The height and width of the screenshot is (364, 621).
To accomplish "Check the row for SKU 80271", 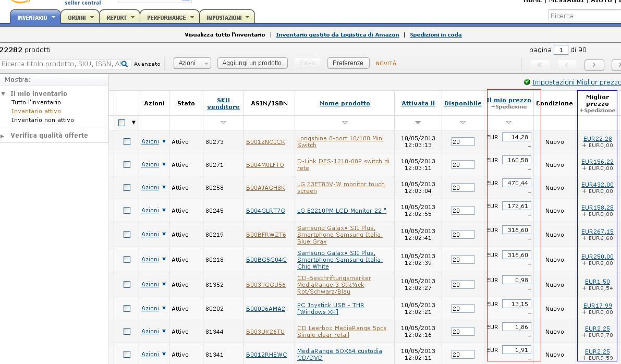I will (x=127, y=164).
